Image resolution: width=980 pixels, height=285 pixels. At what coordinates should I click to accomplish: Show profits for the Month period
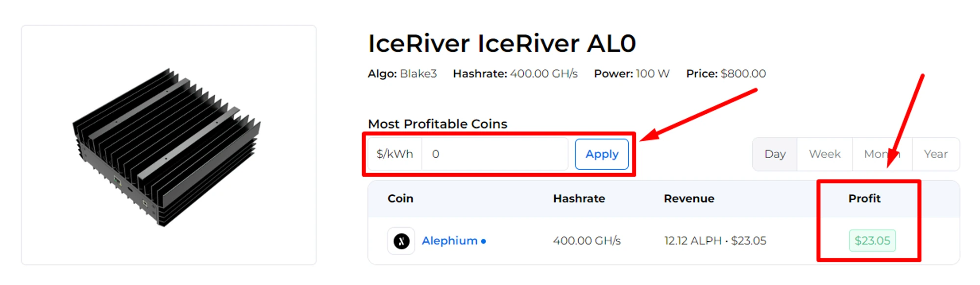(x=882, y=154)
